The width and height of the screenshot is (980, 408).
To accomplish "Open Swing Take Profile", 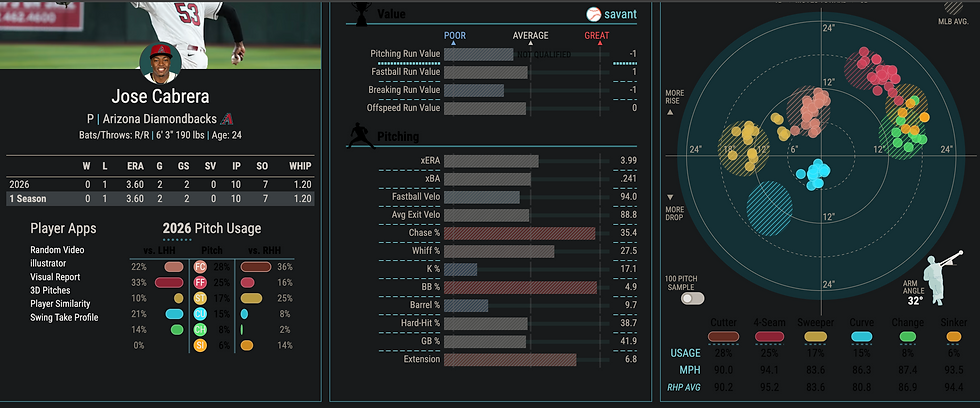I will click(x=64, y=317).
